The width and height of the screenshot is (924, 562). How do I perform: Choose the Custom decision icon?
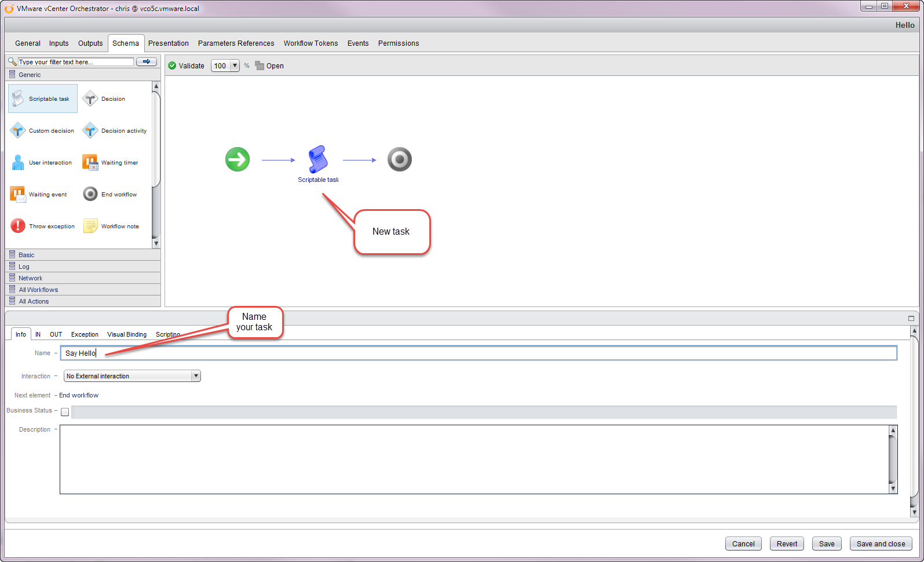pyautogui.click(x=19, y=130)
